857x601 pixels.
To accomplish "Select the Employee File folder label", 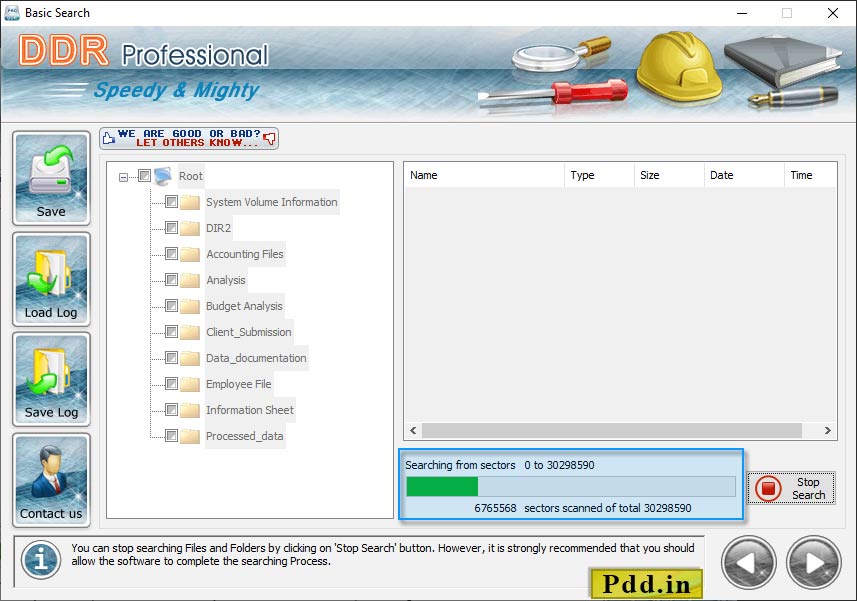I will (x=239, y=384).
